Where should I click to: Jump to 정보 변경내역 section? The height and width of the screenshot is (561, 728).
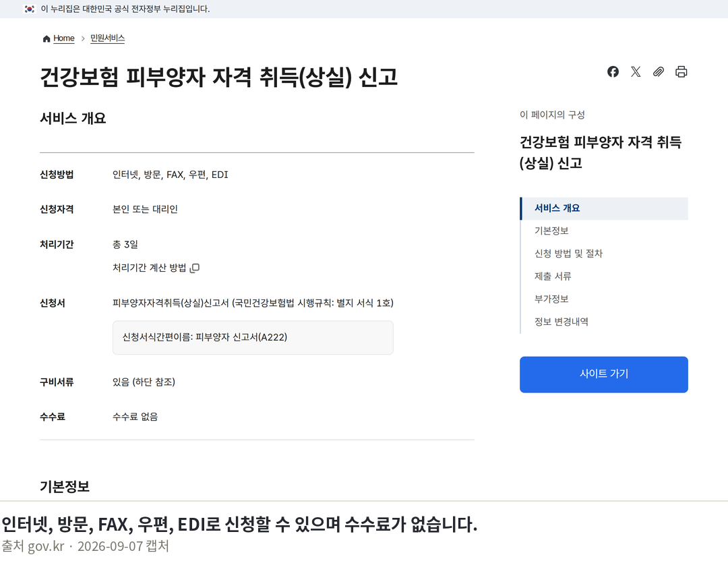click(x=561, y=322)
